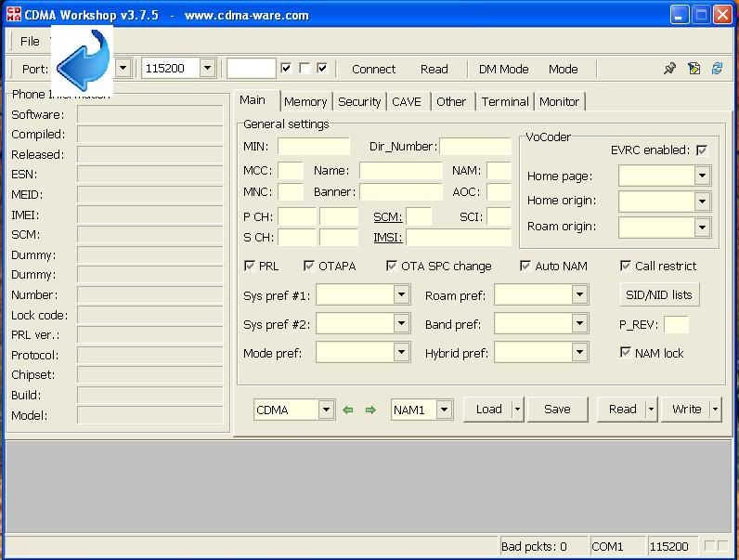The height and width of the screenshot is (560, 739).
Task: Open the CDMA mode dropdown
Action: point(326,410)
